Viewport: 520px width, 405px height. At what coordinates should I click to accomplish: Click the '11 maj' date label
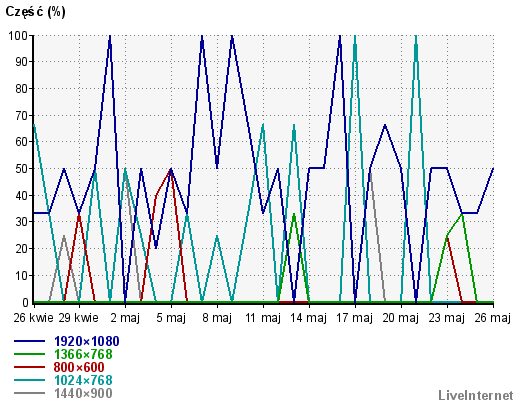pyautogui.click(x=263, y=318)
